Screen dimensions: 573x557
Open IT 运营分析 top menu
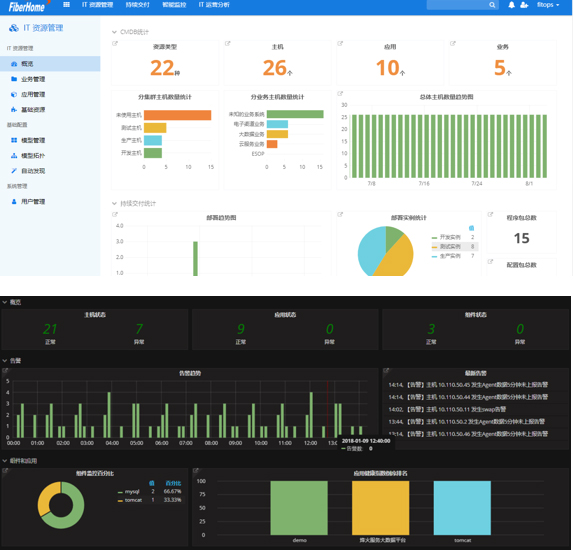click(214, 5)
